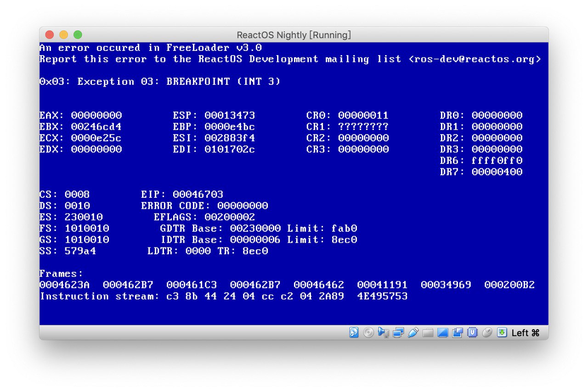This screenshot has width=588, height=392.
Task: Open the audio settings indicator
Action: 383,333
